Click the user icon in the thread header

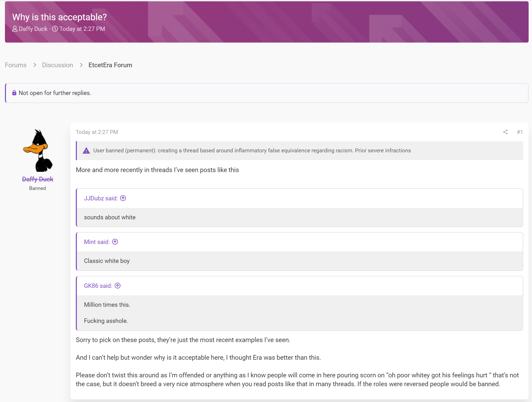(x=15, y=29)
